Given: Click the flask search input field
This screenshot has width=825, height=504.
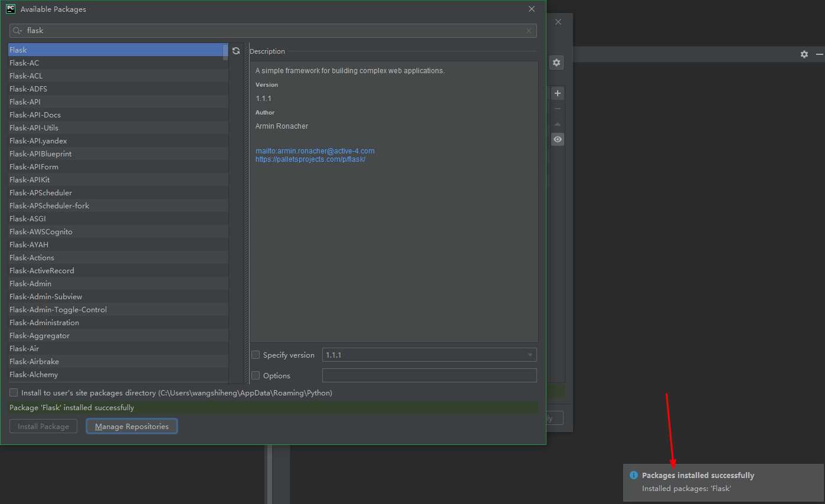Looking at the screenshot, I should click(273, 31).
